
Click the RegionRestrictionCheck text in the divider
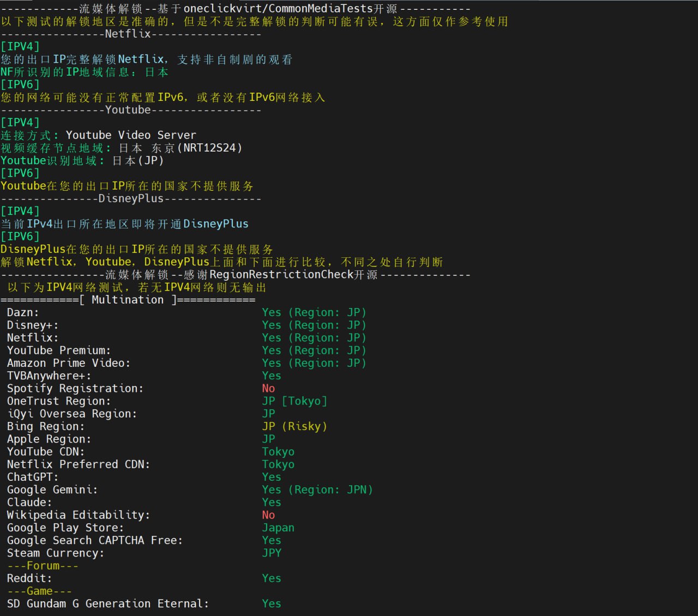click(281, 274)
